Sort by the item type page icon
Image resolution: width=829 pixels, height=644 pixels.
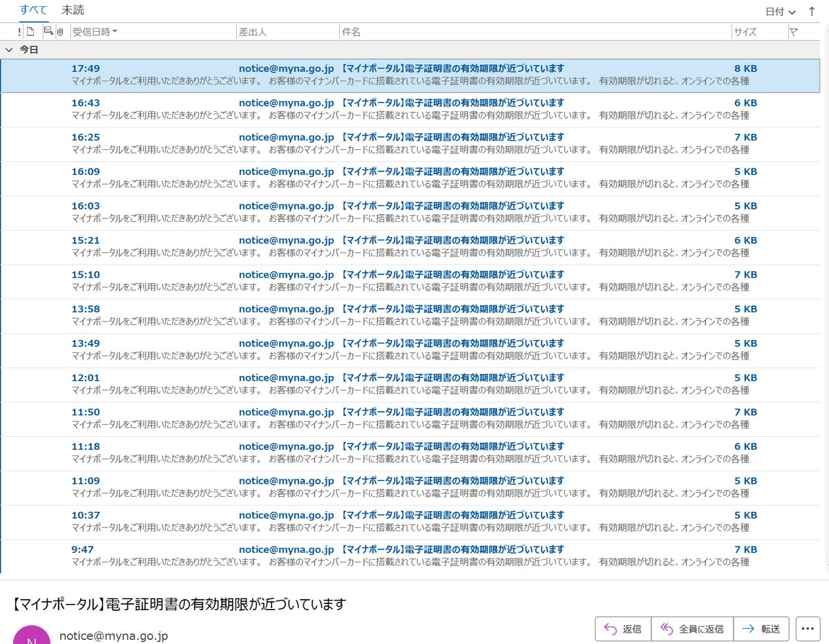tap(30, 32)
